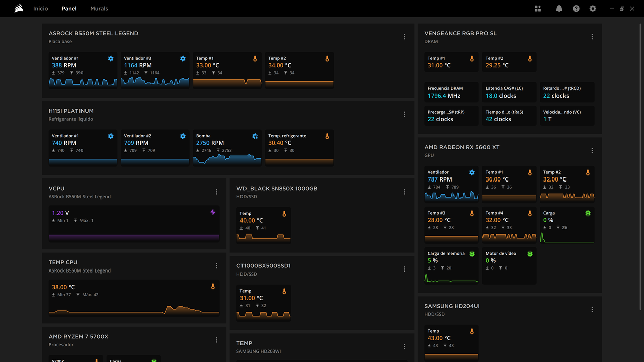Open SAMSUNG HD204UI card three-dot menu
Image resolution: width=644 pixels, height=362 pixels.
pos(592,310)
